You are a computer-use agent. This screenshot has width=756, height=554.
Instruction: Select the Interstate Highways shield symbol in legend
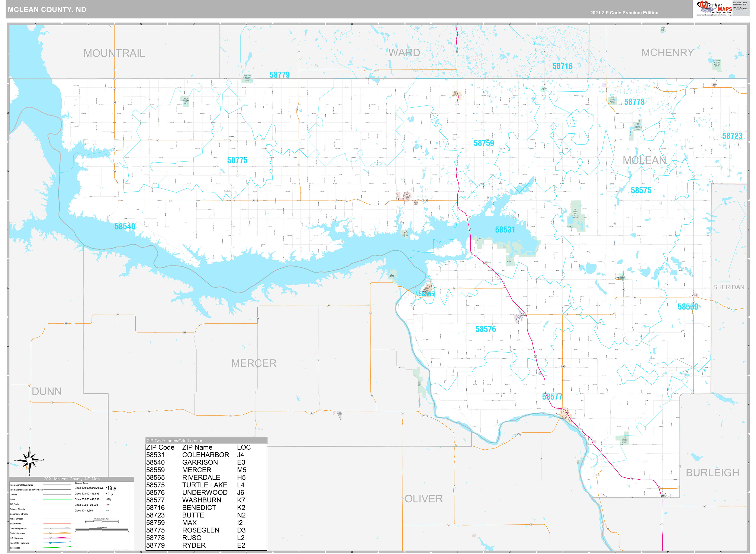pyautogui.click(x=51, y=543)
